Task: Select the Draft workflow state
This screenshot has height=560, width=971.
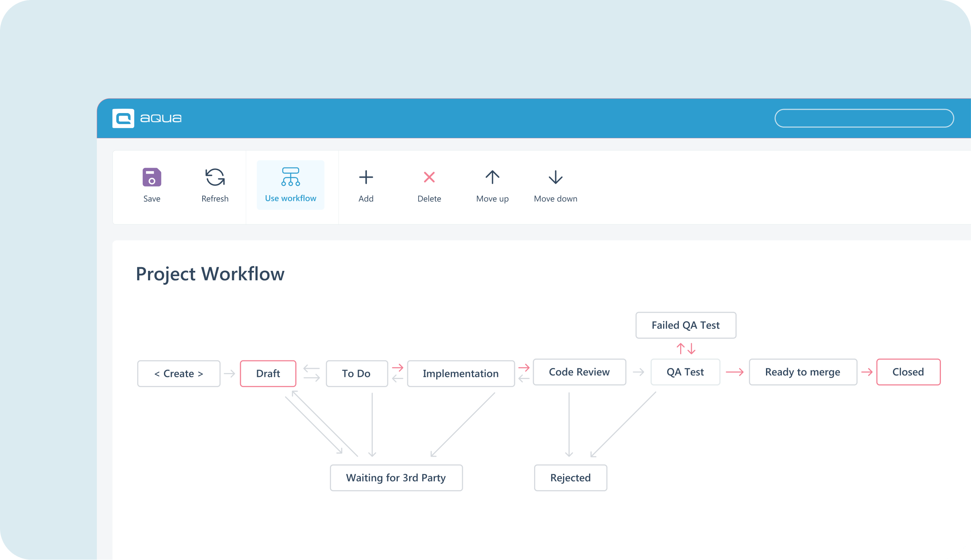Action: pos(268,373)
